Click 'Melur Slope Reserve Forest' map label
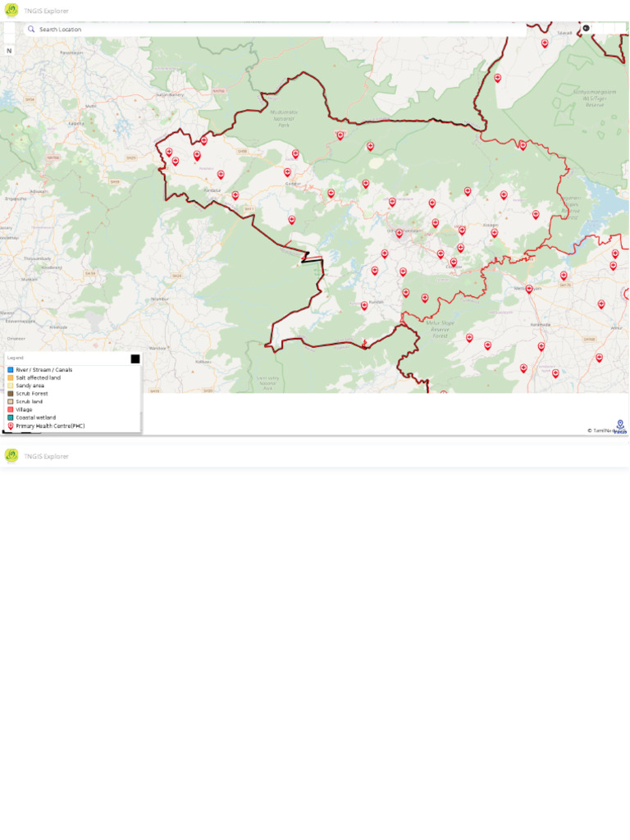Viewport: 630px width, 840px height. 441,329
